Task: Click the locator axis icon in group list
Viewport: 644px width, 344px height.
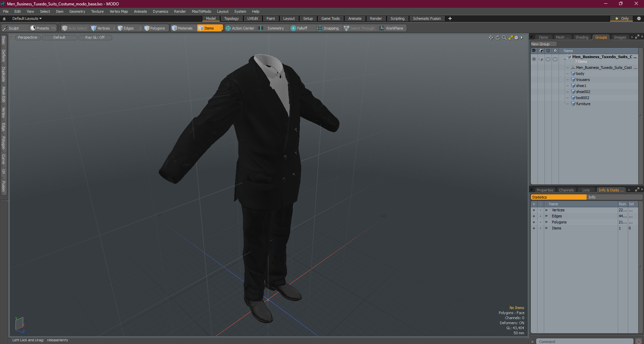Action: click(x=573, y=68)
